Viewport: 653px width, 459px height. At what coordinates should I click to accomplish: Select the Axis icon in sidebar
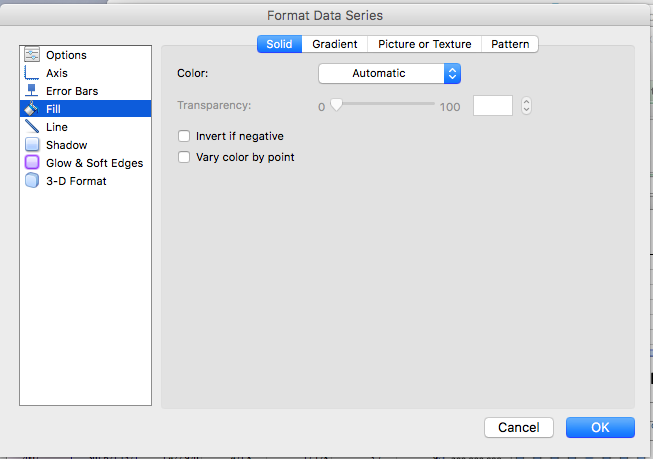[x=31, y=73]
